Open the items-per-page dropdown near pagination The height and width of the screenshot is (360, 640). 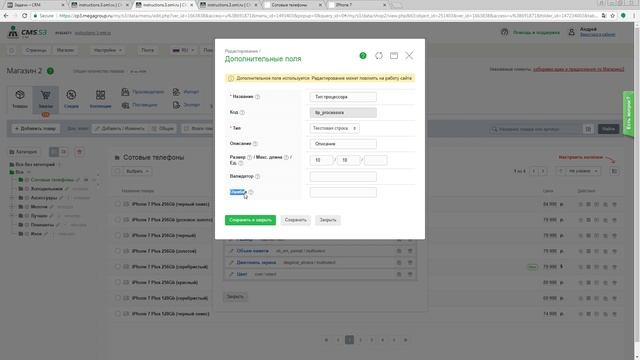[583, 171]
